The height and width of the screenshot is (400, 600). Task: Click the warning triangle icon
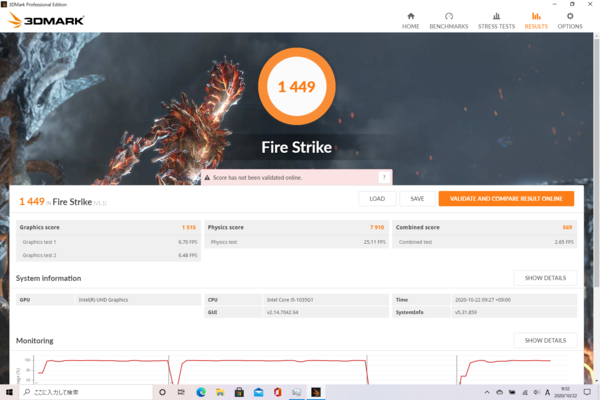[x=207, y=178]
